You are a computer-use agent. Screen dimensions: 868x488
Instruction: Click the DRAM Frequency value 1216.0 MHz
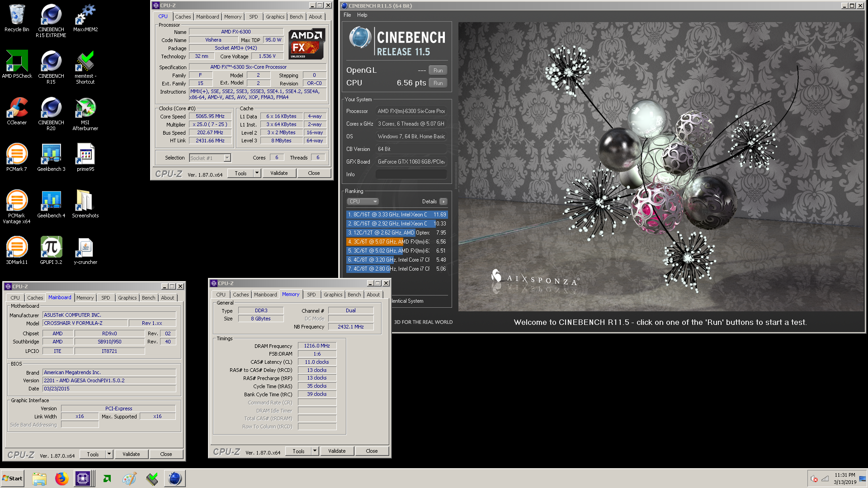click(317, 346)
